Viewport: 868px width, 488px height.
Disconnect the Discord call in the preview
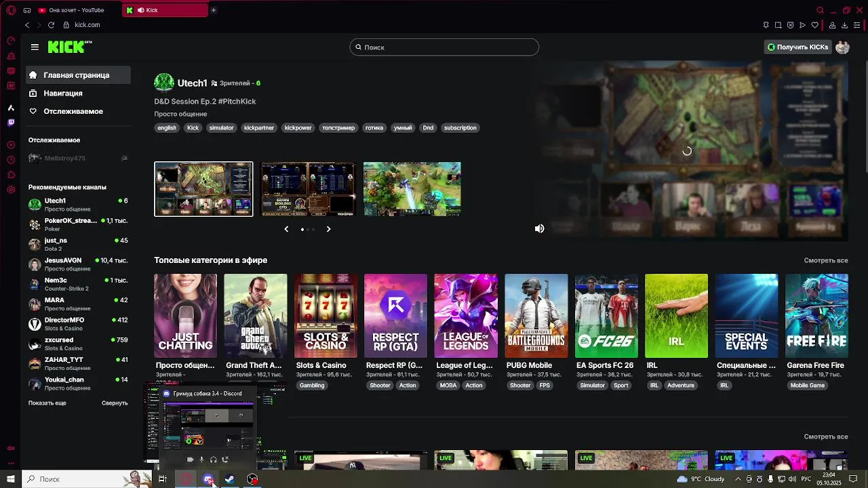[225, 460]
